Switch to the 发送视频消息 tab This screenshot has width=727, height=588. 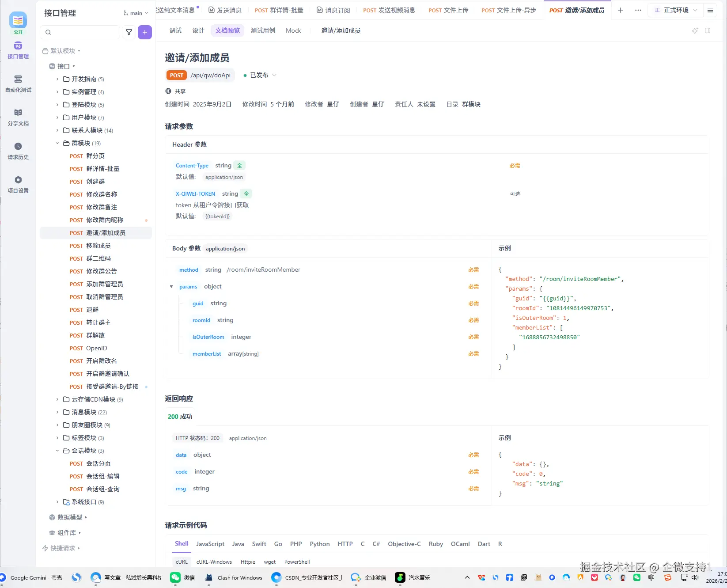pyautogui.click(x=389, y=10)
